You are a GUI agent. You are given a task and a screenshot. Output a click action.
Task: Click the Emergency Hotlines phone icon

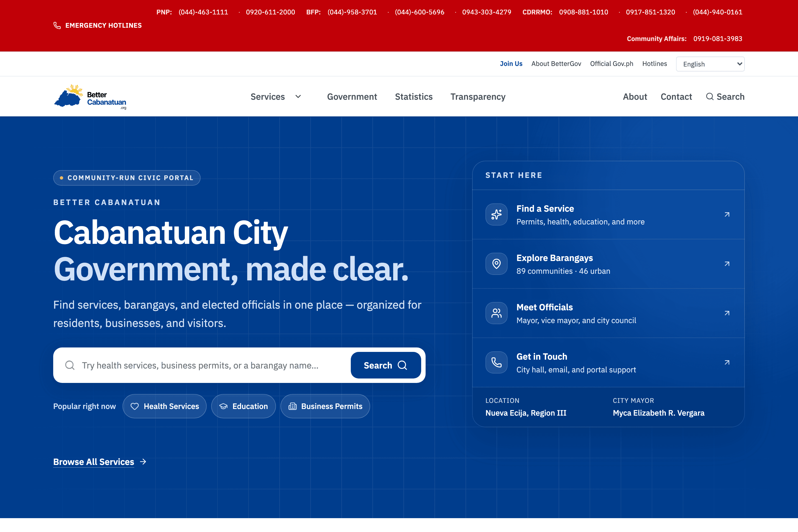coord(57,25)
